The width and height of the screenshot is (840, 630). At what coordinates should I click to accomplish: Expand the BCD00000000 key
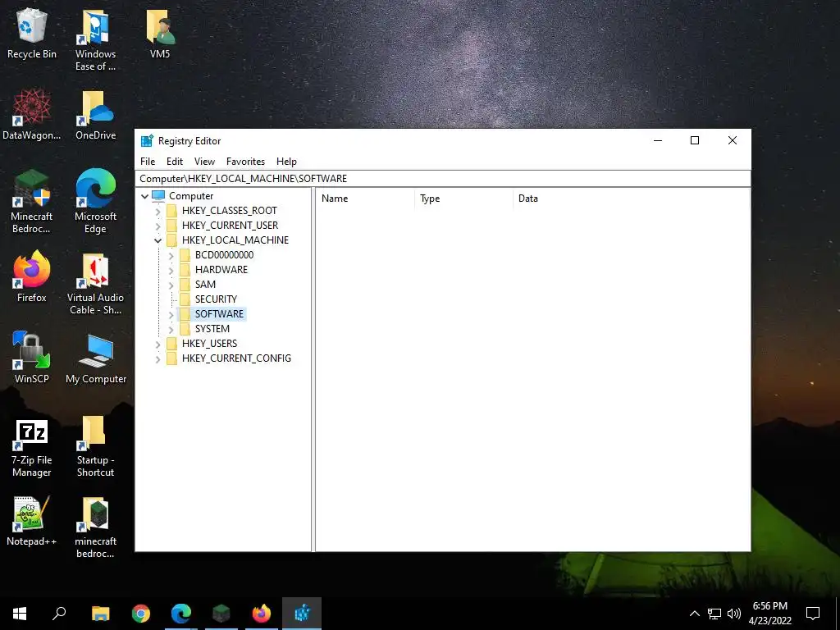click(171, 256)
